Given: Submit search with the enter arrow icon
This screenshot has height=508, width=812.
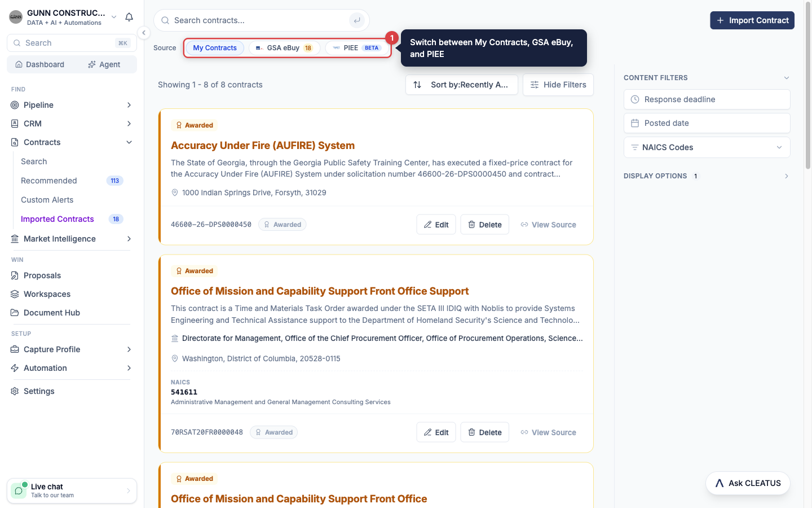Looking at the screenshot, I should point(356,20).
